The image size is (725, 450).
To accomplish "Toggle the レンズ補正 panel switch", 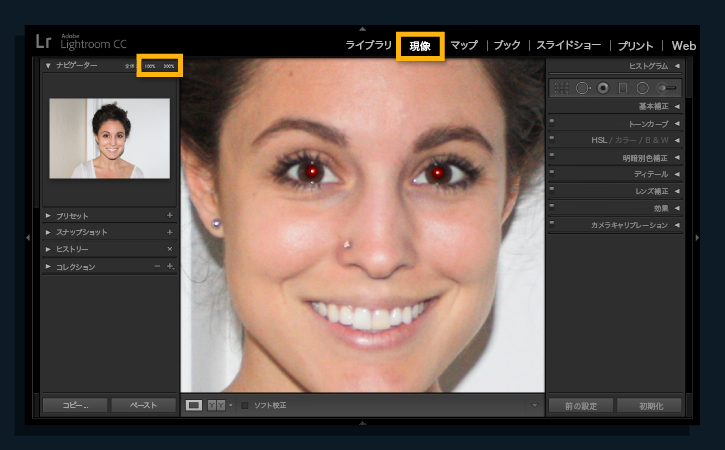I will [x=552, y=190].
